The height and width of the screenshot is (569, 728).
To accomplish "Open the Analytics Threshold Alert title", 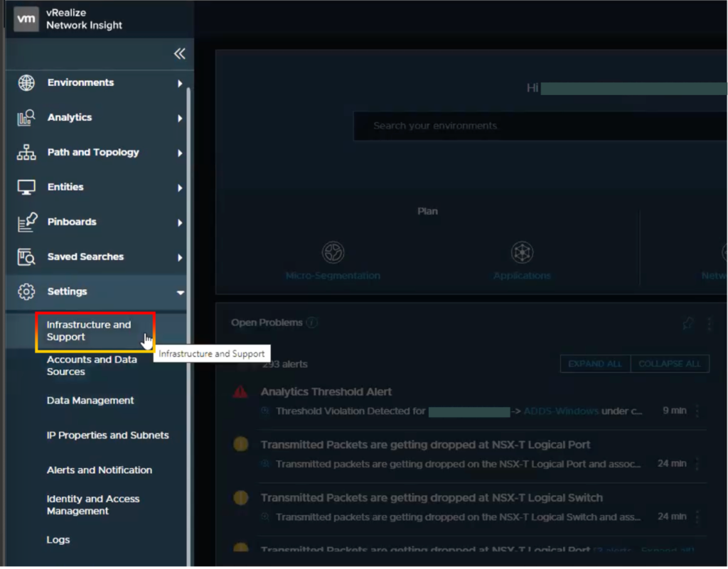I will pos(326,392).
